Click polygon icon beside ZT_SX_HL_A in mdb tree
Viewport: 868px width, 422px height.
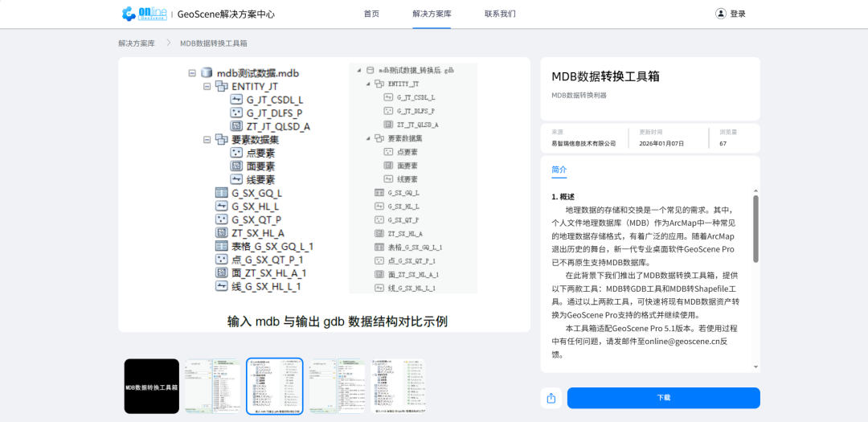[222, 232]
